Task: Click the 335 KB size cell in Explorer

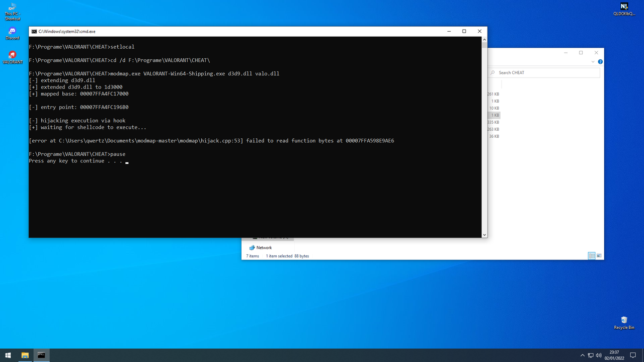Action: coord(493,122)
